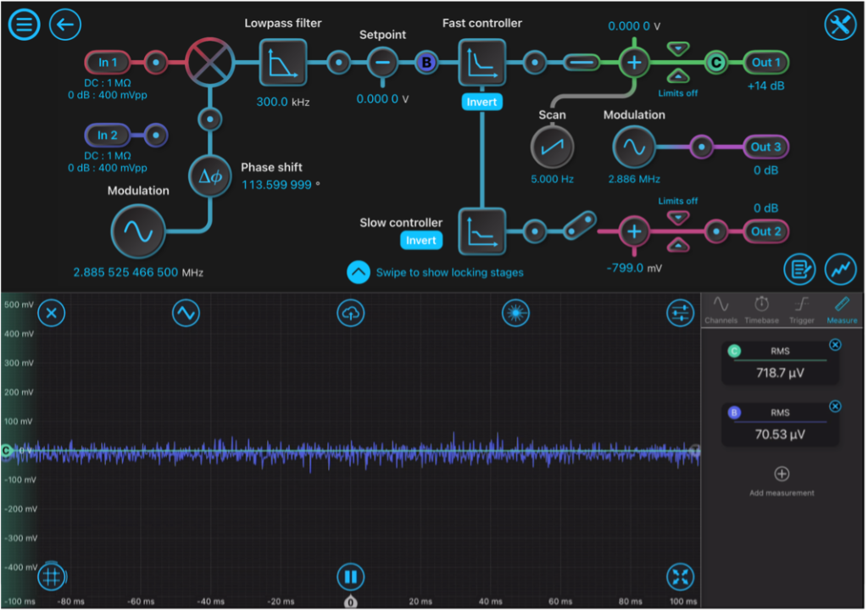Open the Scan ramp generator

pos(552,148)
